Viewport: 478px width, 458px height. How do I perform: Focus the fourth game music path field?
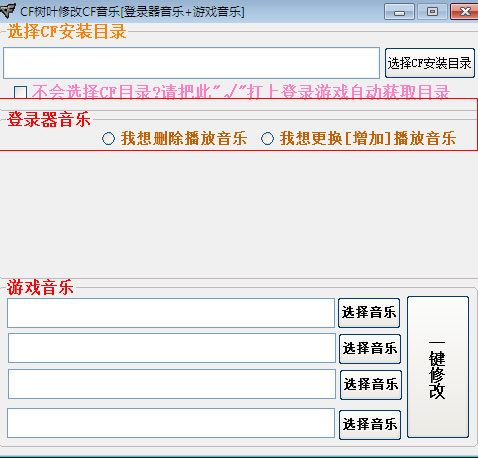click(171, 423)
